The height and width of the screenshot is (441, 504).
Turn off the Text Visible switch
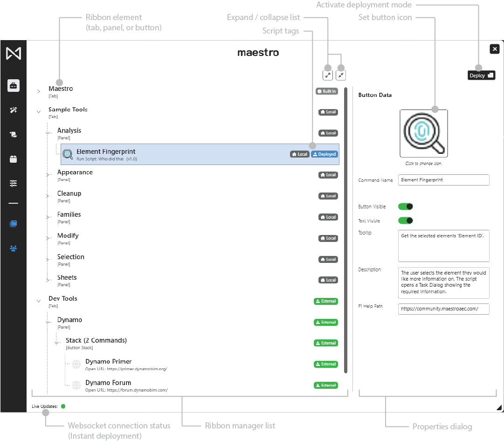pos(405,220)
